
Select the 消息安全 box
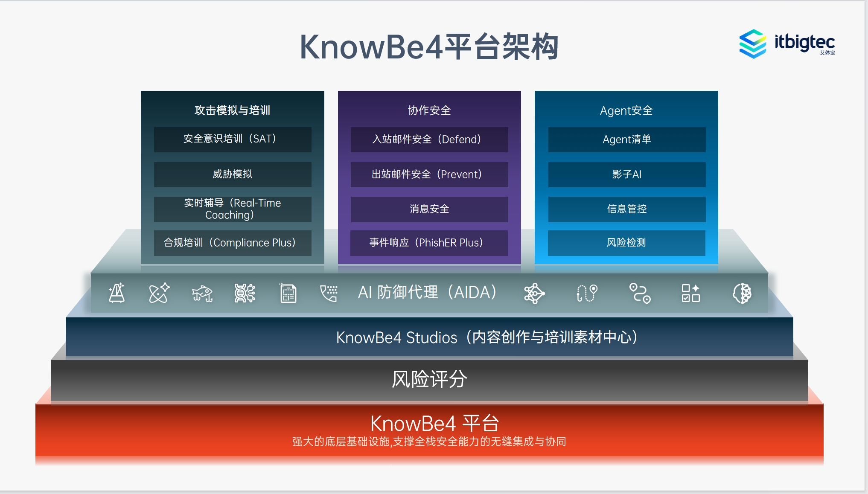click(x=429, y=209)
